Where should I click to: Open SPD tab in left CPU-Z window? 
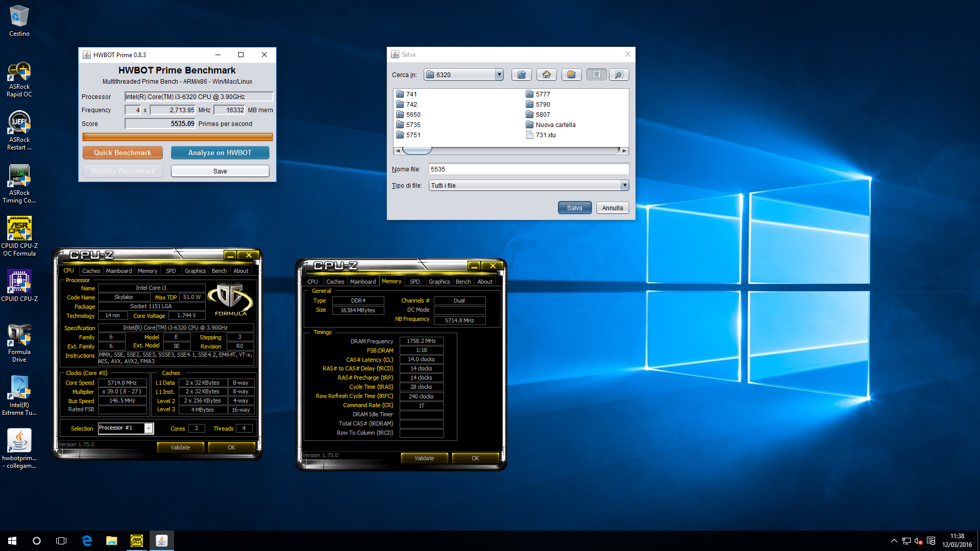(x=170, y=271)
